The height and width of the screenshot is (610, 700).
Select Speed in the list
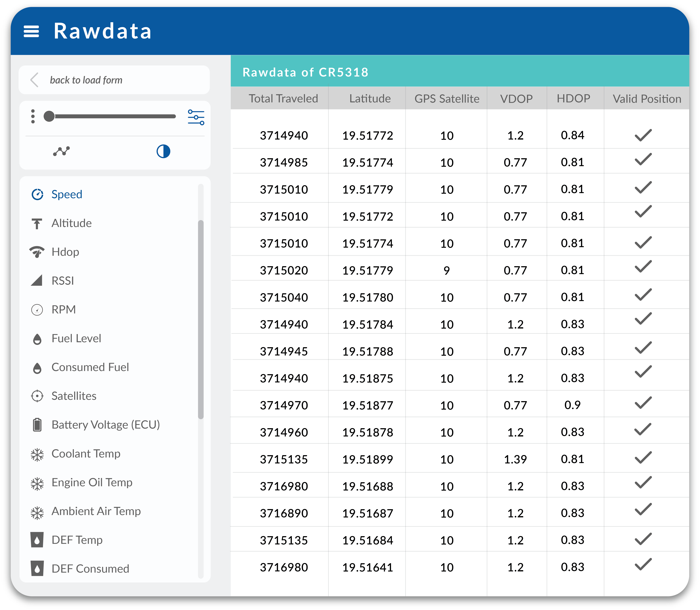67,194
